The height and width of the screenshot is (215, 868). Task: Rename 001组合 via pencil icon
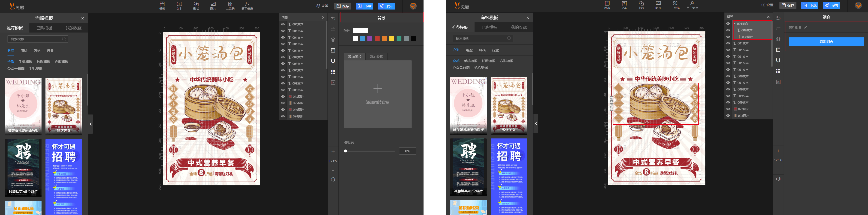click(806, 27)
